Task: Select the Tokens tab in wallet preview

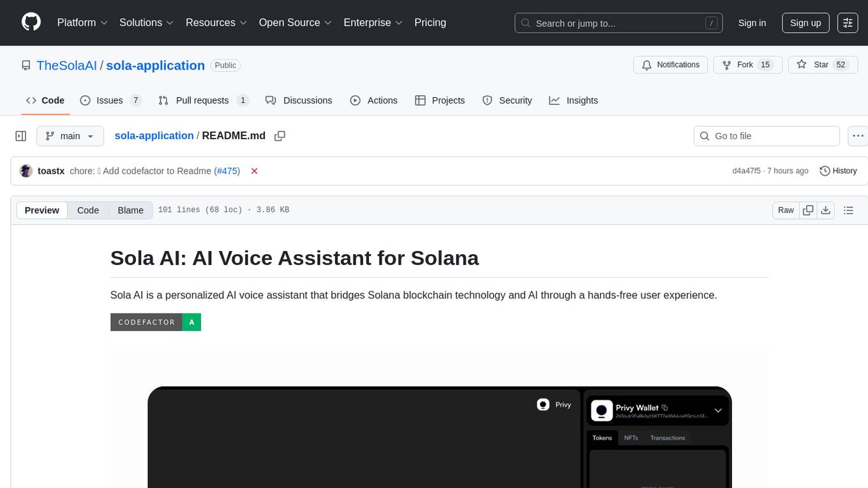Action: click(602, 438)
